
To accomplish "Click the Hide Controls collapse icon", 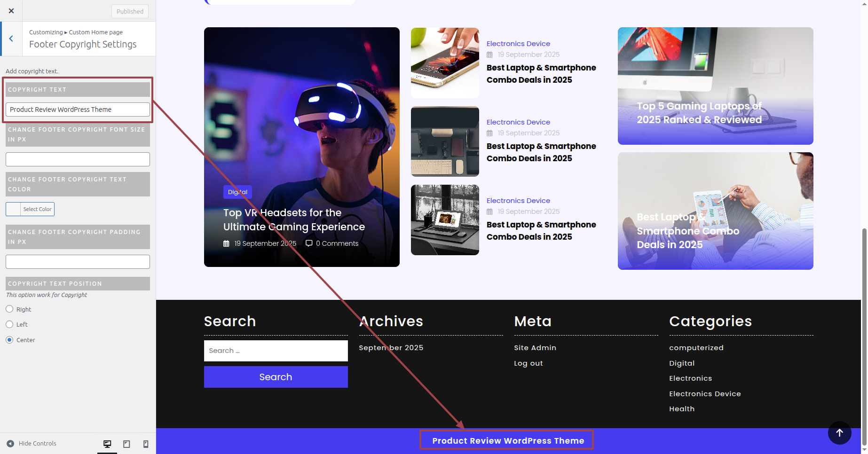I will (10, 444).
